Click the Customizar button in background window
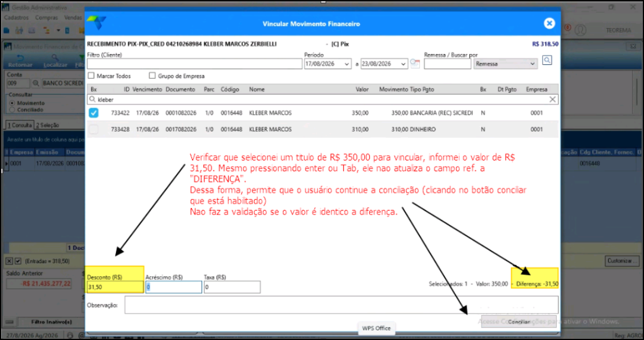The height and width of the screenshot is (340, 644). [x=623, y=261]
